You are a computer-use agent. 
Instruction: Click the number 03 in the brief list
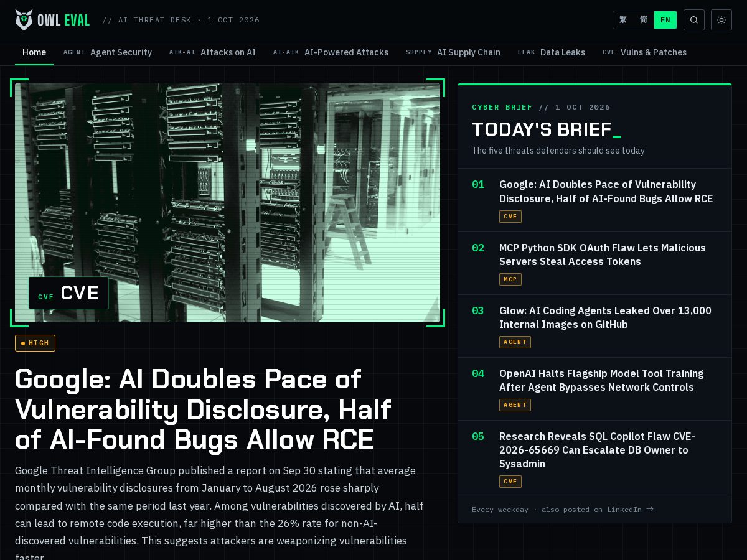478,310
